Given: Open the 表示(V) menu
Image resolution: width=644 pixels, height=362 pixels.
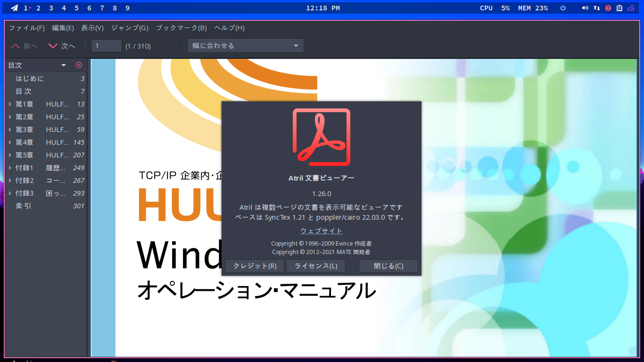Looking at the screenshot, I should [92, 28].
